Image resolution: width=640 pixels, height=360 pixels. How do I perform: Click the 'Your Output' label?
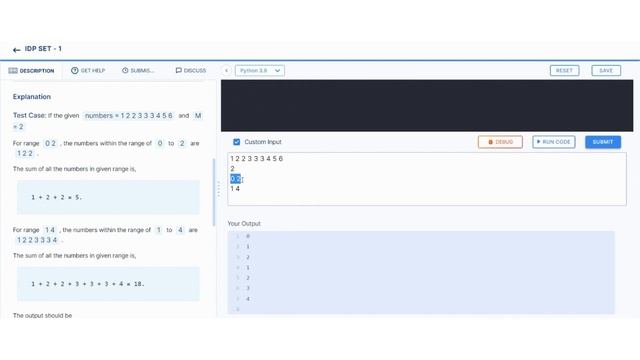tap(244, 224)
